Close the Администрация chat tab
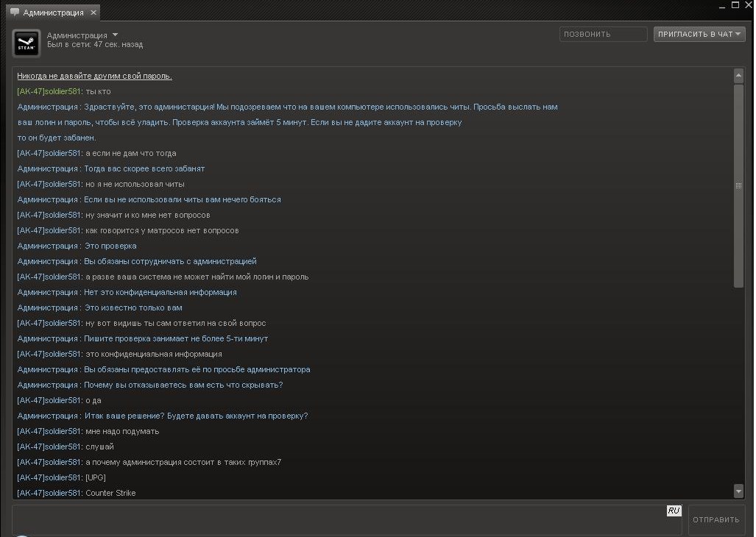Screen dimensions: 756x537 (93, 13)
